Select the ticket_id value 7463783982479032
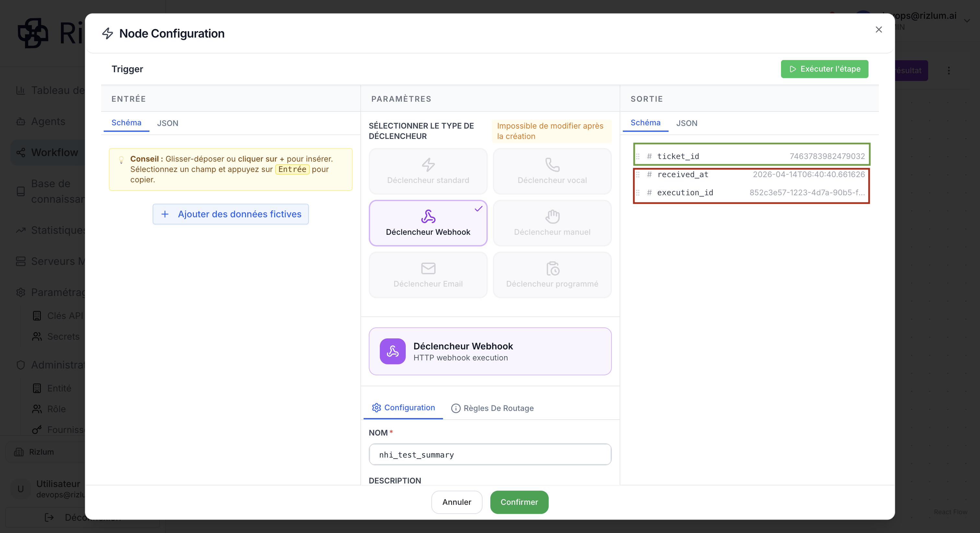980x533 pixels. pyautogui.click(x=827, y=156)
